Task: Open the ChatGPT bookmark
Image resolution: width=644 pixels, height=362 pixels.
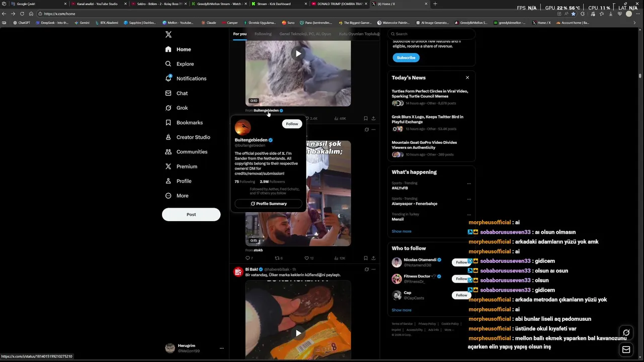Action: point(22,23)
